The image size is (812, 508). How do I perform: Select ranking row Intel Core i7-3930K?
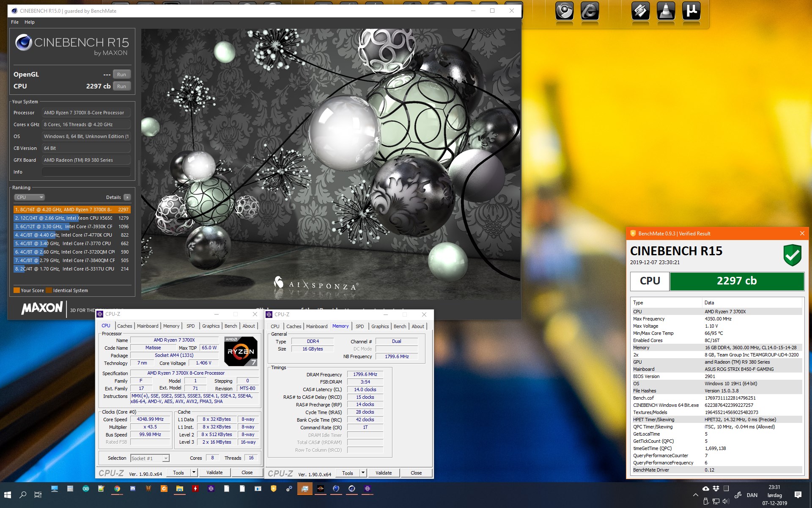pyautogui.click(x=72, y=226)
